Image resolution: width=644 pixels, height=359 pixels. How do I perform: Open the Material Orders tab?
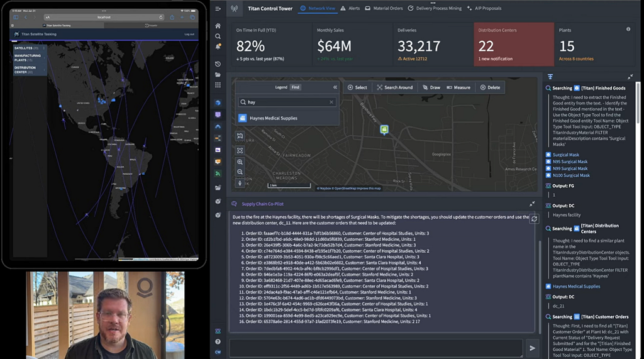(x=384, y=8)
